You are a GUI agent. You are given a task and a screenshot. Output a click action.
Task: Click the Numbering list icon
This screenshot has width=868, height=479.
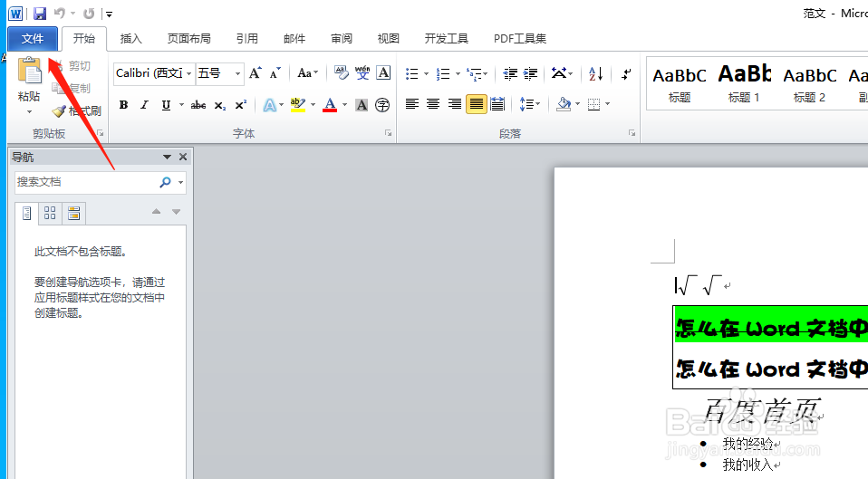coord(443,73)
